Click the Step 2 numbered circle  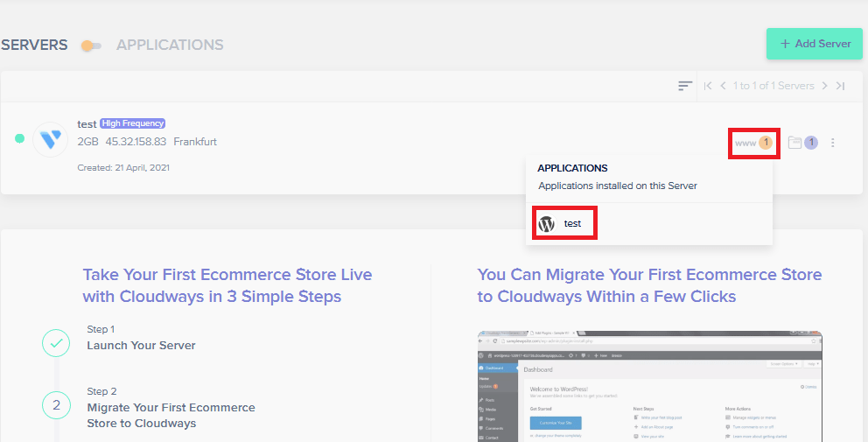click(57, 405)
